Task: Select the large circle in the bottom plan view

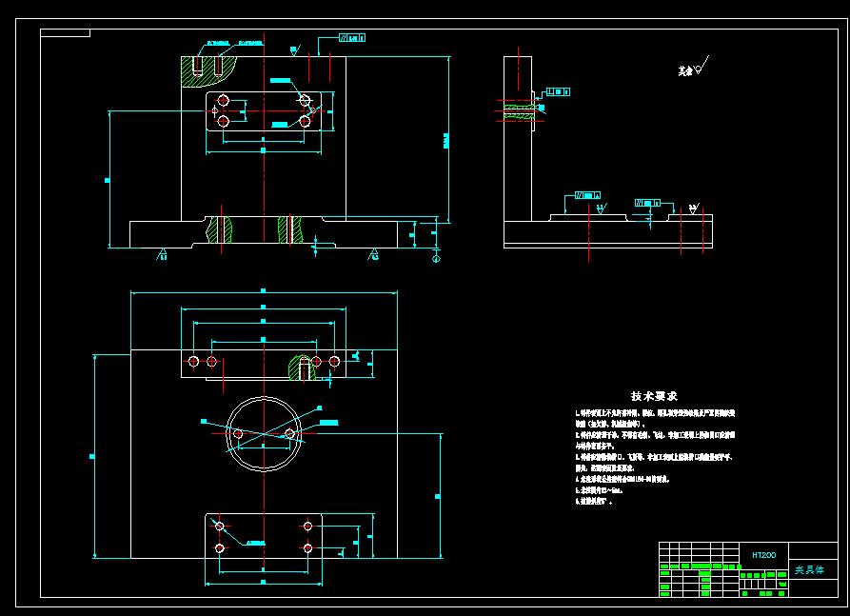Action: [264, 434]
